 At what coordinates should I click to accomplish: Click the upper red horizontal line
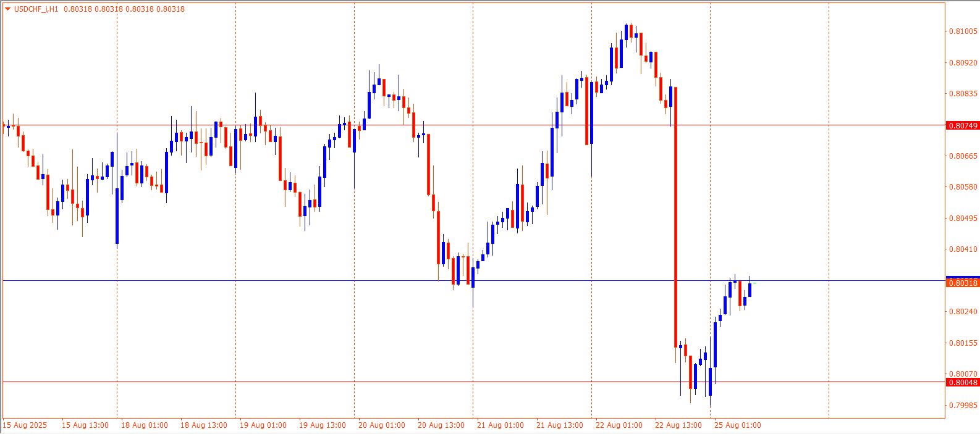[x=474, y=125]
